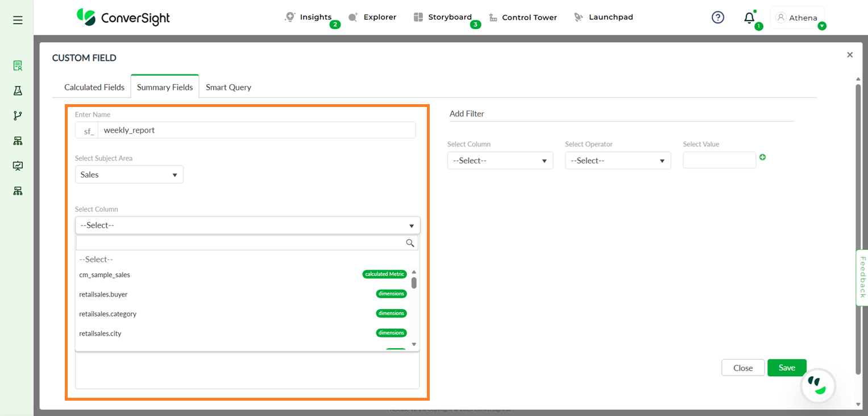Click the flask icon in left sidebar
The height and width of the screenshot is (416, 868).
tap(18, 91)
